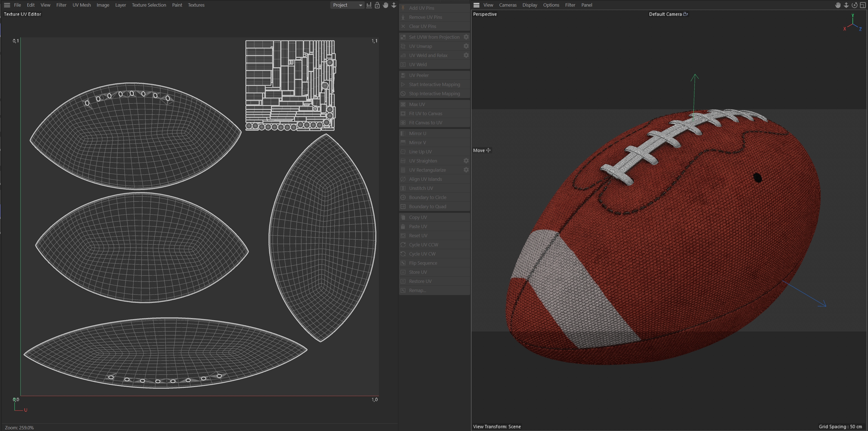Click the Mirror U icon

click(403, 133)
